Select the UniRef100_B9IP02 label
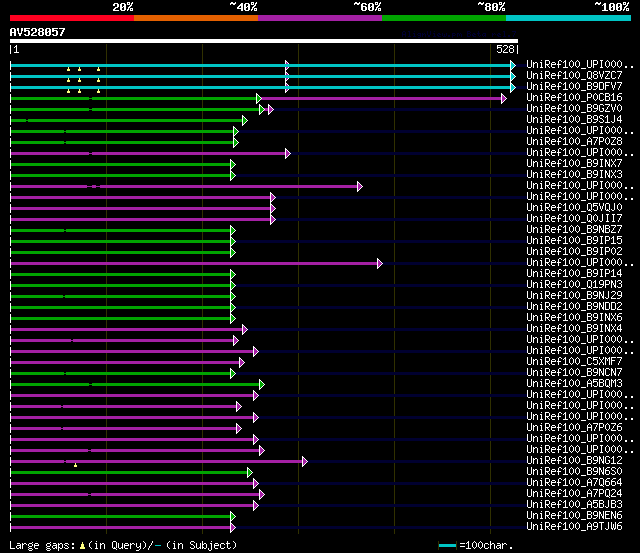 pyautogui.click(x=574, y=252)
